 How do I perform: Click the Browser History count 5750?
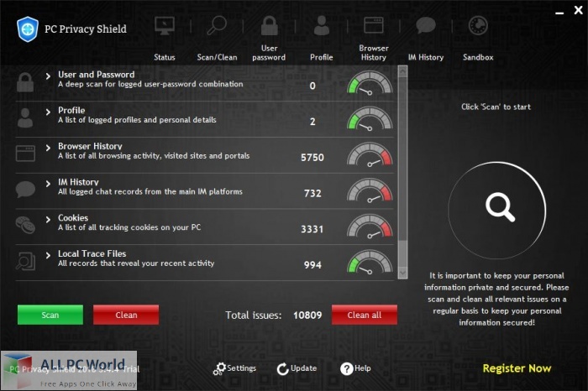[312, 157]
